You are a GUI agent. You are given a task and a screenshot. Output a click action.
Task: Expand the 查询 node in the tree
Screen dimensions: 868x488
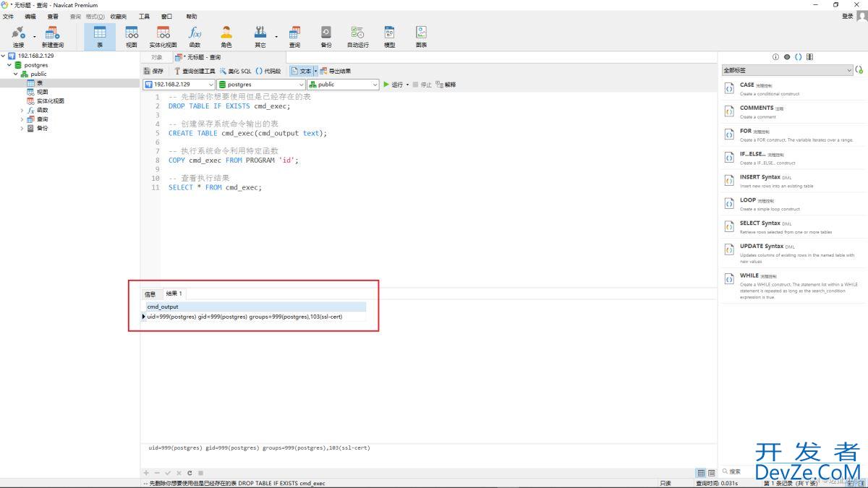[22, 119]
